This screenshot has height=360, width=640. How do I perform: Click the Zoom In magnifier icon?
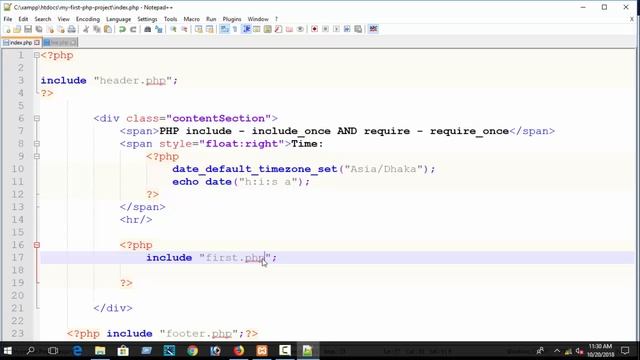coord(173,29)
